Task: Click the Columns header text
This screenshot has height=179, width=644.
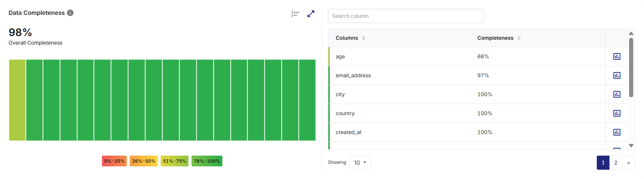Action: coord(347,38)
